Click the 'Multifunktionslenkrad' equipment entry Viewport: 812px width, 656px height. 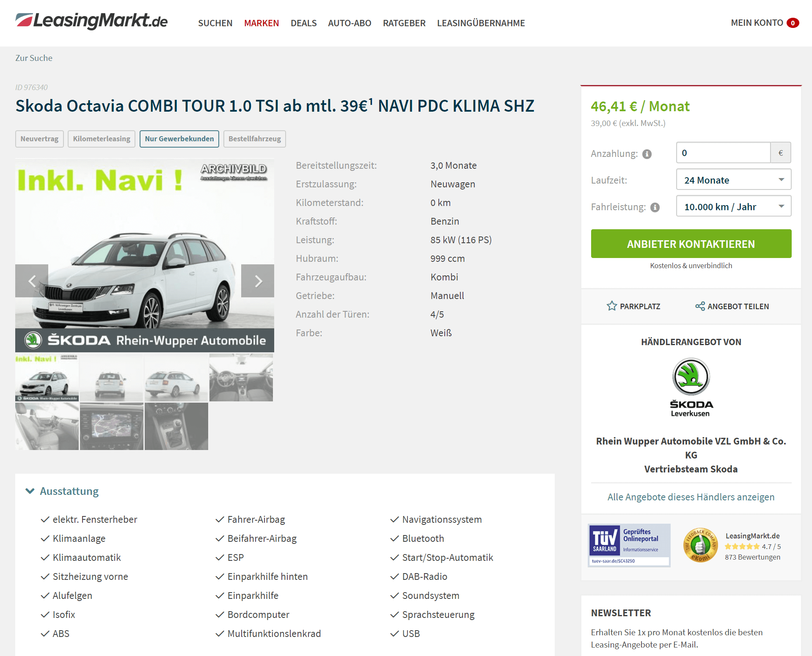tap(274, 634)
